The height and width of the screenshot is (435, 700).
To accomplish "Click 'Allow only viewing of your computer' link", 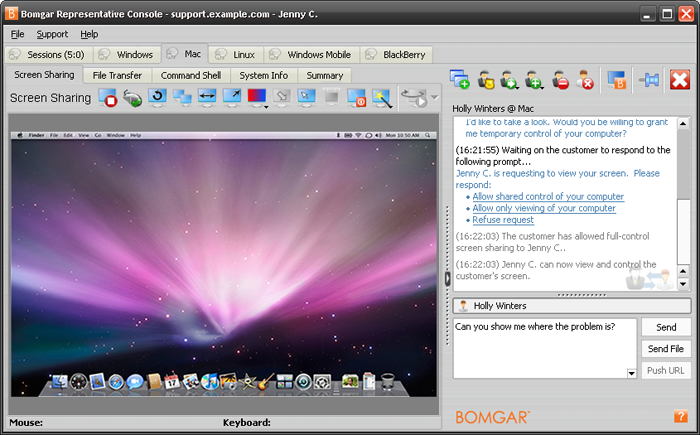I will tap(544, 208).
